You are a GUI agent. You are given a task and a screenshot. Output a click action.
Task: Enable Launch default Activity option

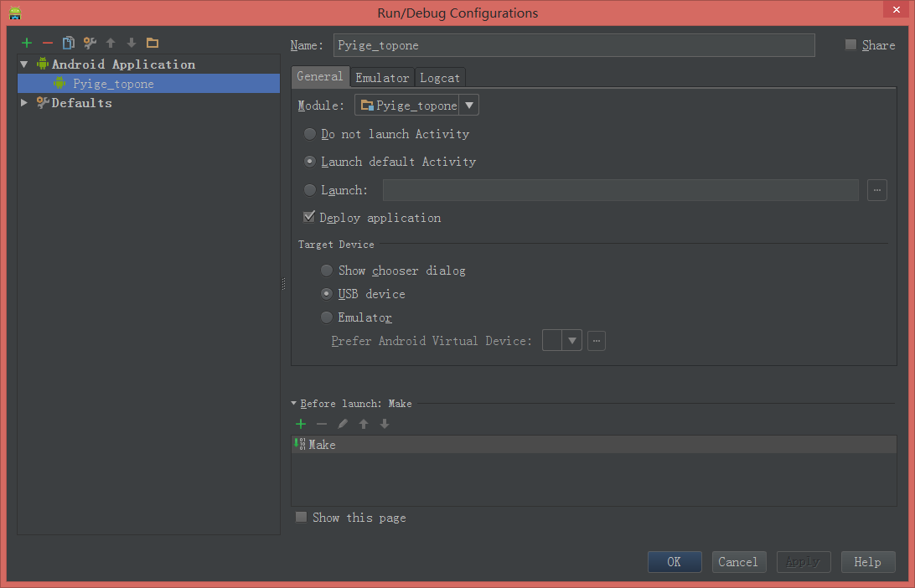click(309, 162)
